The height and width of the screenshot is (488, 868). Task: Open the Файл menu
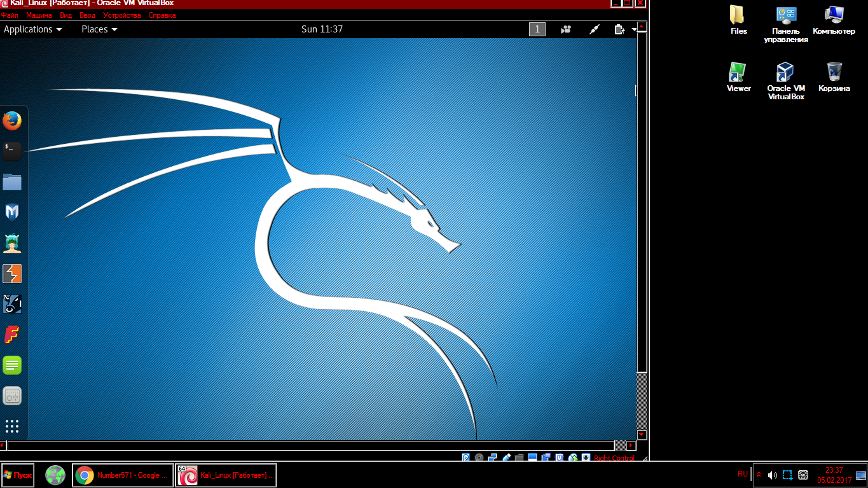10,15
